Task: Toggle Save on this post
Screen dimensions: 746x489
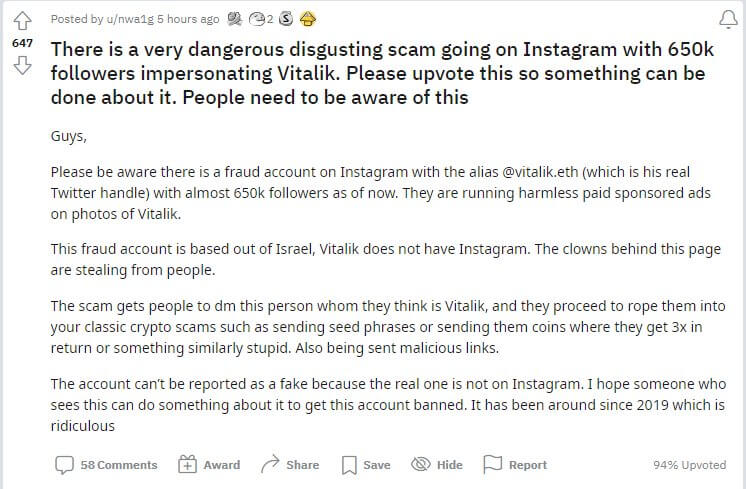Action: pos(366,465)
